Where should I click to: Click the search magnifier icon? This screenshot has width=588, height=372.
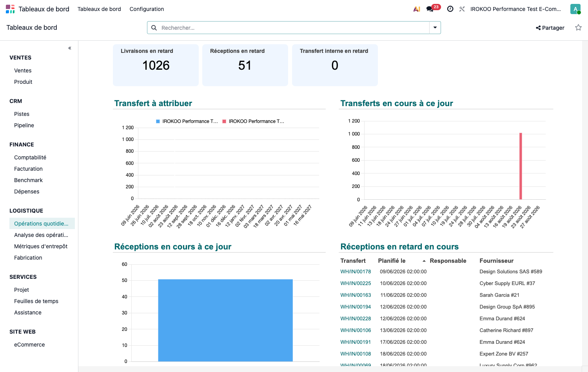[154, 28]
